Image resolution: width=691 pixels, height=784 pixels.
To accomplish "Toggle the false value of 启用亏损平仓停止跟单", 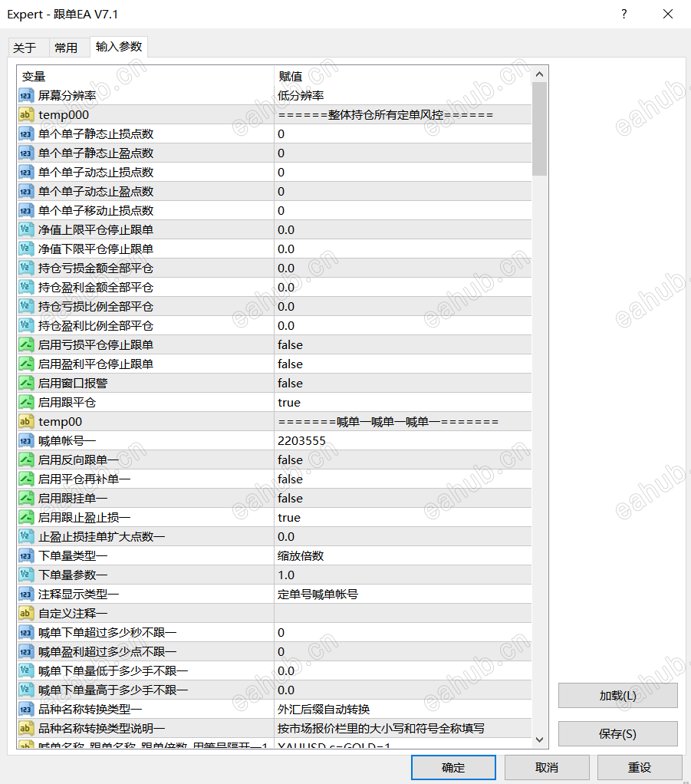I will tap(403, 344).
